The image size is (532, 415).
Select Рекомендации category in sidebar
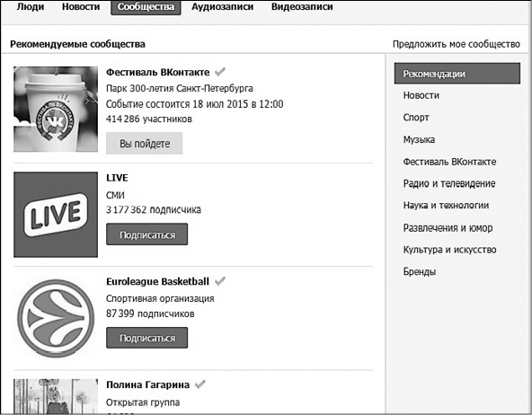point(457,74)
